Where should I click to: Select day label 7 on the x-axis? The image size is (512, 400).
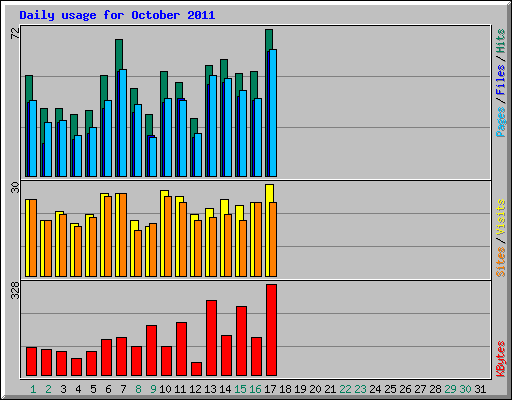123,389
